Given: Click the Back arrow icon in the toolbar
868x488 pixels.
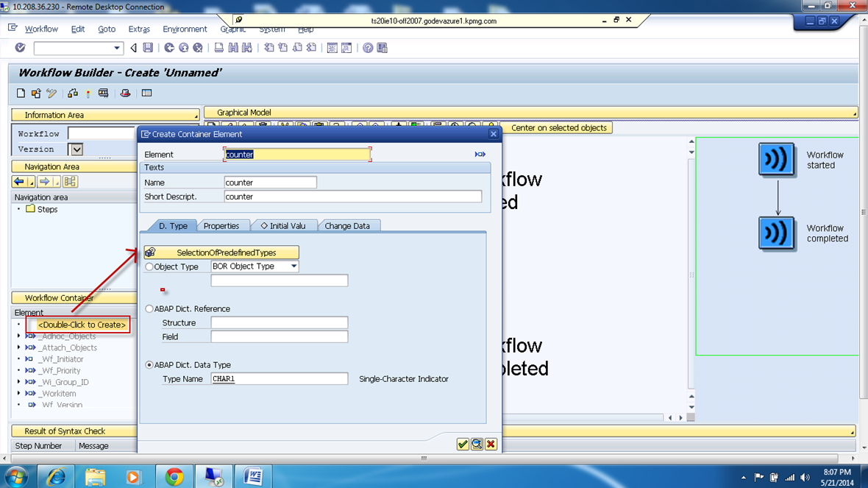Looking at the screenshot, I should click(x=133, y=48).
